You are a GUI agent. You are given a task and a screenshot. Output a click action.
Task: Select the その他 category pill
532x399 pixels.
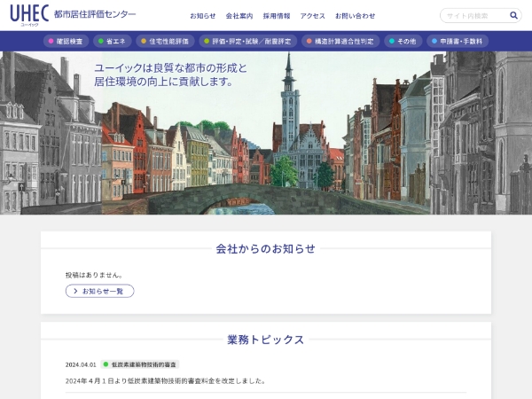pos(403,41)
